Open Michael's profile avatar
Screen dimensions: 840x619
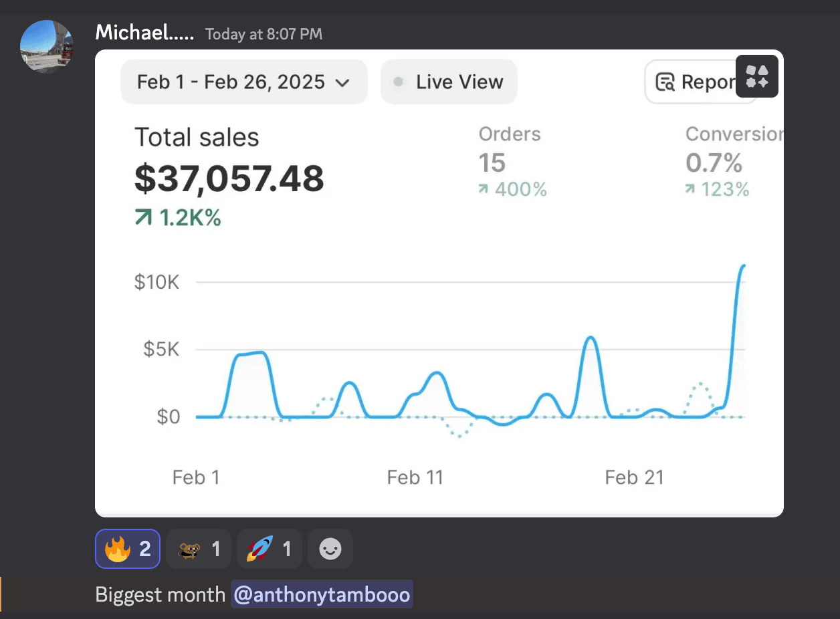pos(47,47)
